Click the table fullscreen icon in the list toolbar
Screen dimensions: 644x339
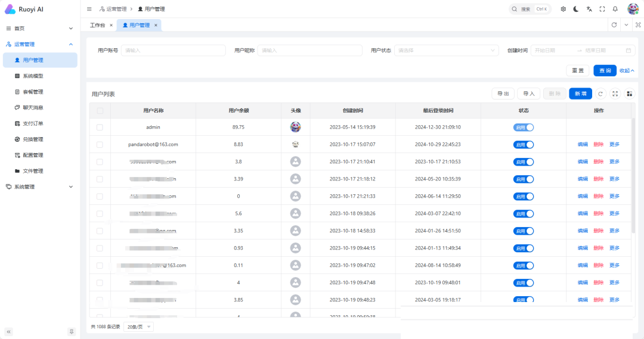click(615, 94)
